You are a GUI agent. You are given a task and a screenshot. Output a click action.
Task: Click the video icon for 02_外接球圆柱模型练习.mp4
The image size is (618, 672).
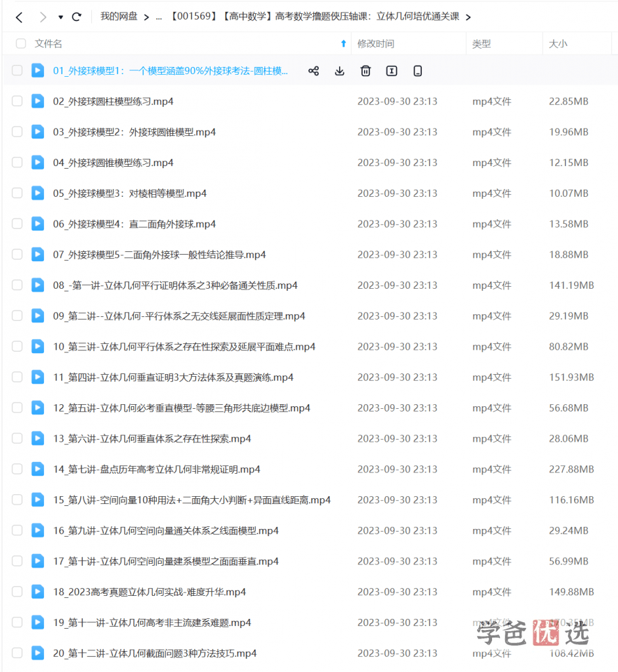point(37,100)
